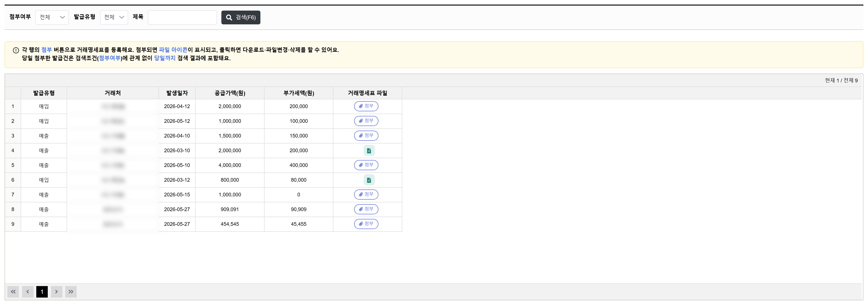Click the VAT amount 80,000

(x=299, y=180)
